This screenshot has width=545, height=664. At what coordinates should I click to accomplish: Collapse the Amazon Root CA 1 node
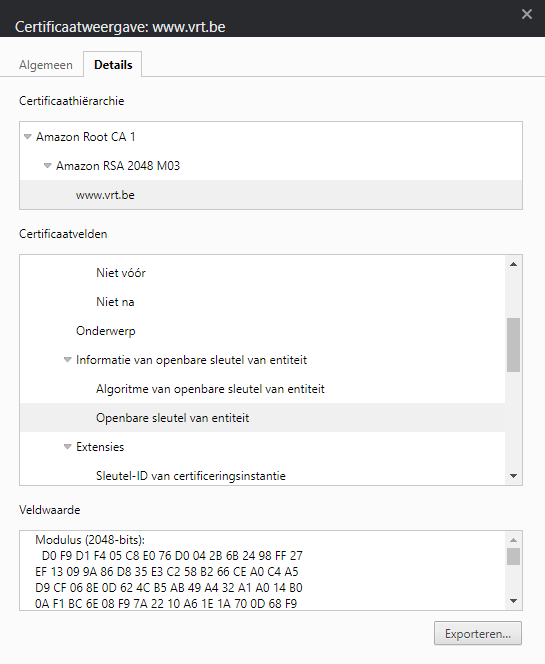click(28, 137)
